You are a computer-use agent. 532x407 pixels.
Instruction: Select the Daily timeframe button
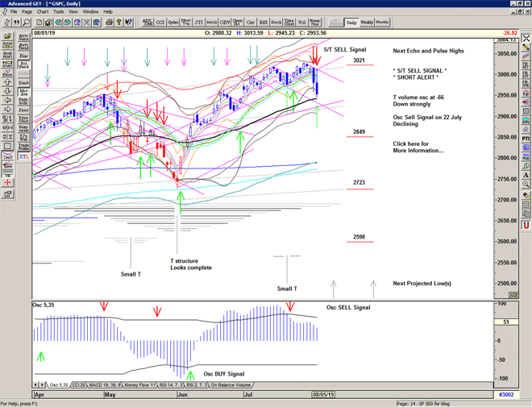[351, 23]
